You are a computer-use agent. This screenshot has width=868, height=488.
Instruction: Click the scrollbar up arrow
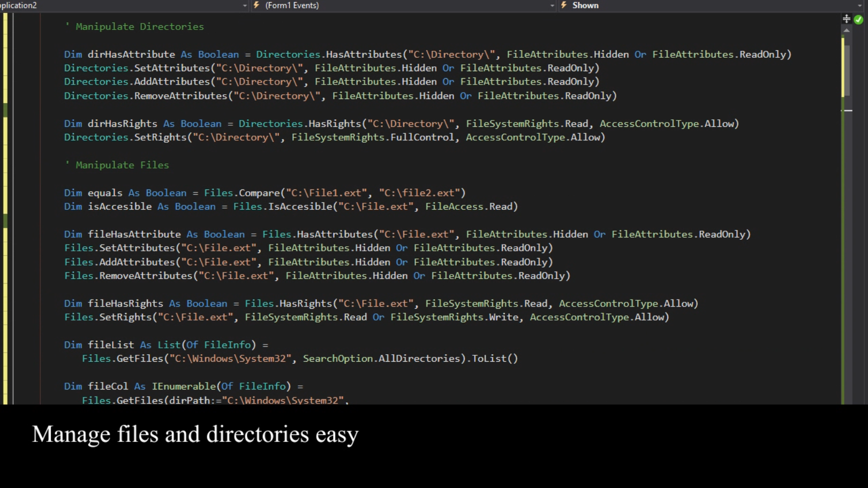848,30
